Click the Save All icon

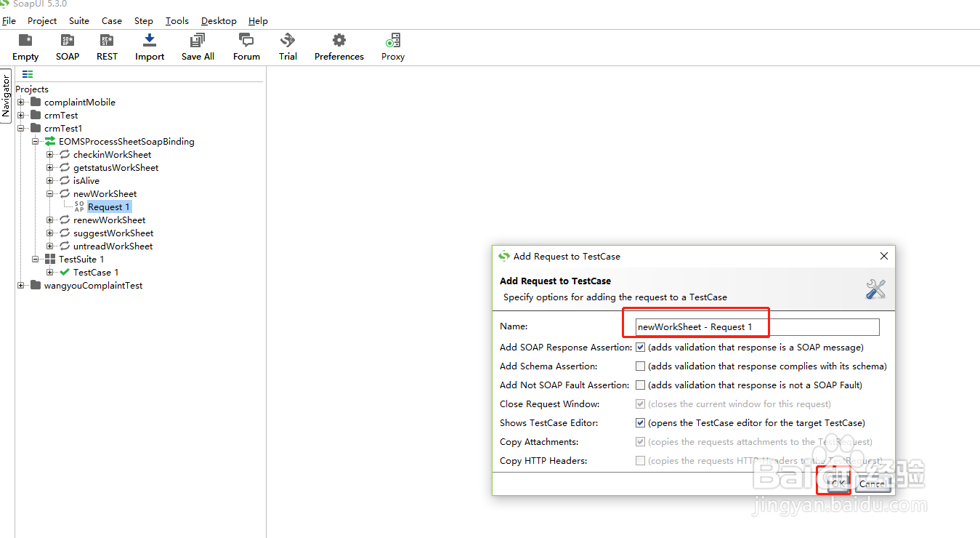pos(198,41)
